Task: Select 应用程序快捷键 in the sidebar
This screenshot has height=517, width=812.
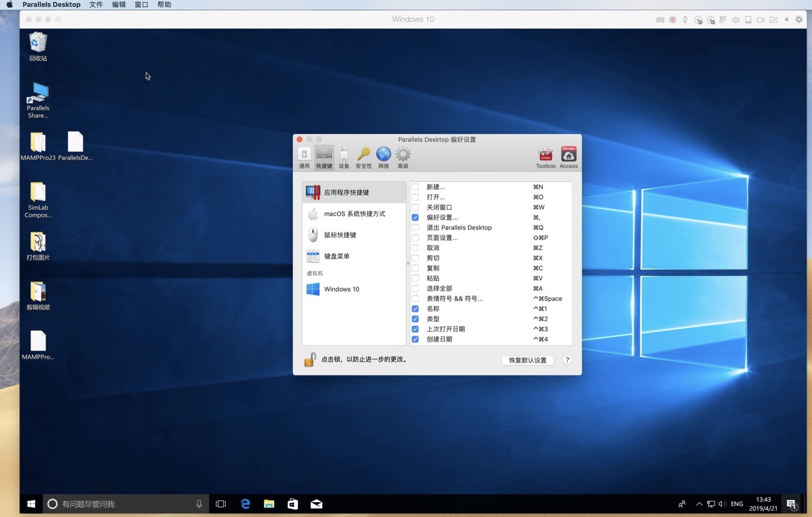Action: click(x=354, y=192)
